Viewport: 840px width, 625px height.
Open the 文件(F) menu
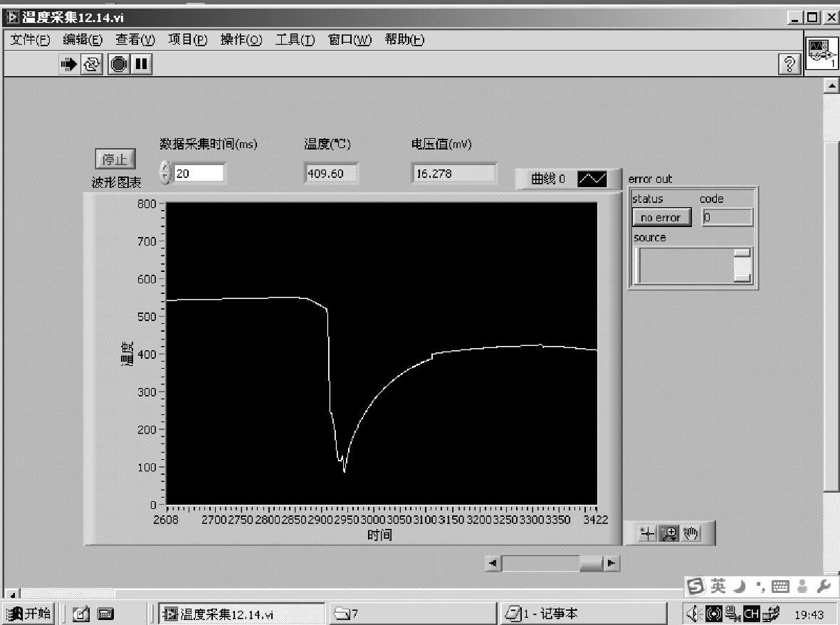30,40
